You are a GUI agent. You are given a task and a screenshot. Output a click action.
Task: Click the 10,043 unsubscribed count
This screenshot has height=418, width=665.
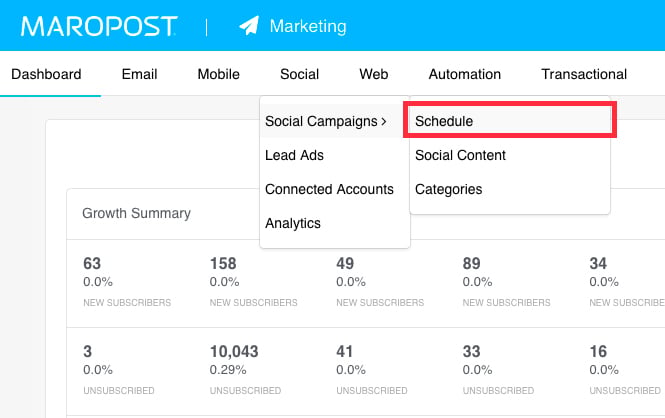[x=234, y=351]
